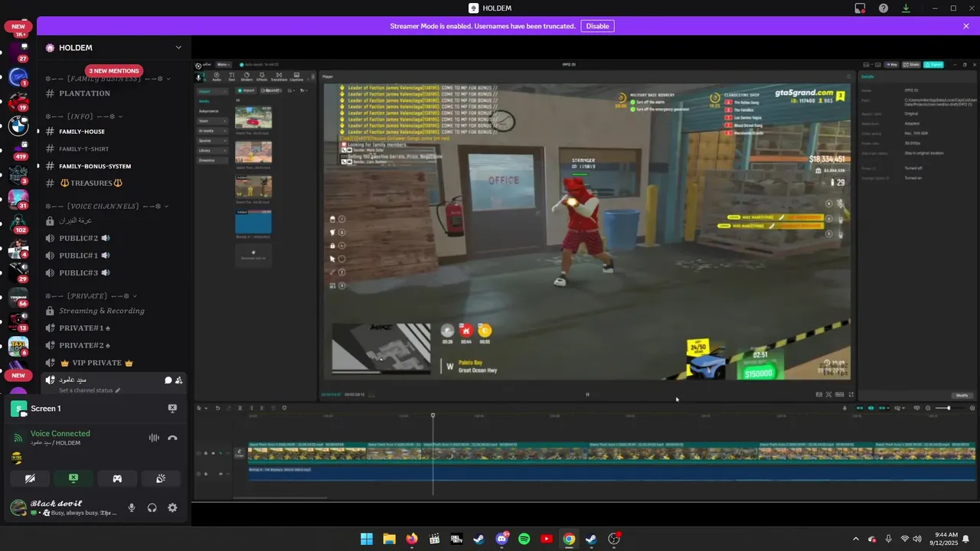Image resolution: width=980 pixels, height=551 pixels.
Task: Stop streaming Screen 1
Action: 172,409
